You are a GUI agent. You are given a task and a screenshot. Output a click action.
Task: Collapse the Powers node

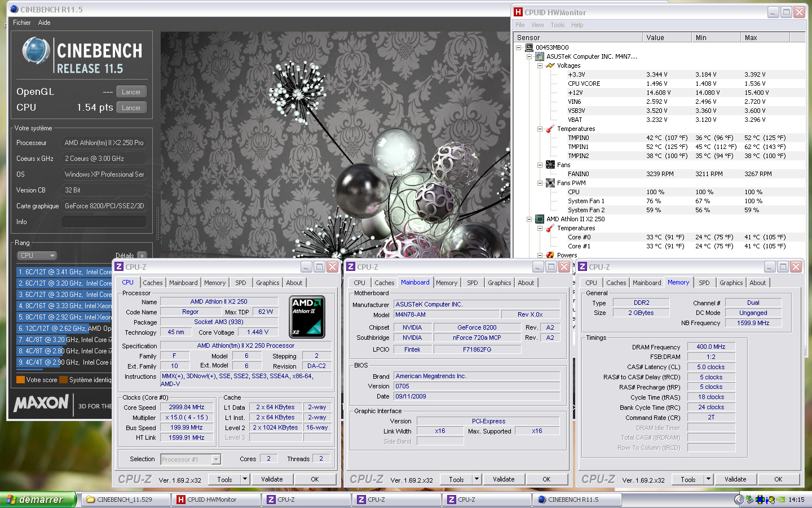tap(540, 255)
